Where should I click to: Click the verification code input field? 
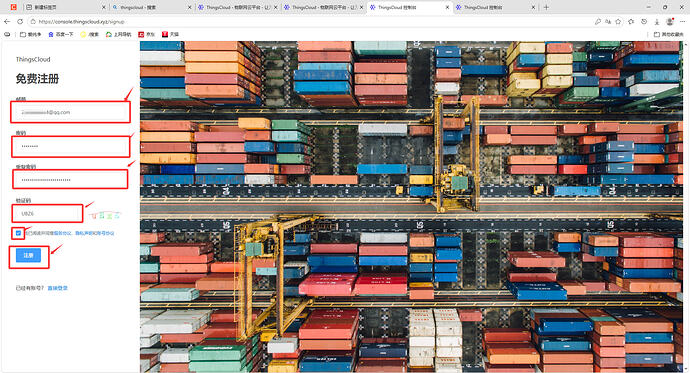point(48,213)
